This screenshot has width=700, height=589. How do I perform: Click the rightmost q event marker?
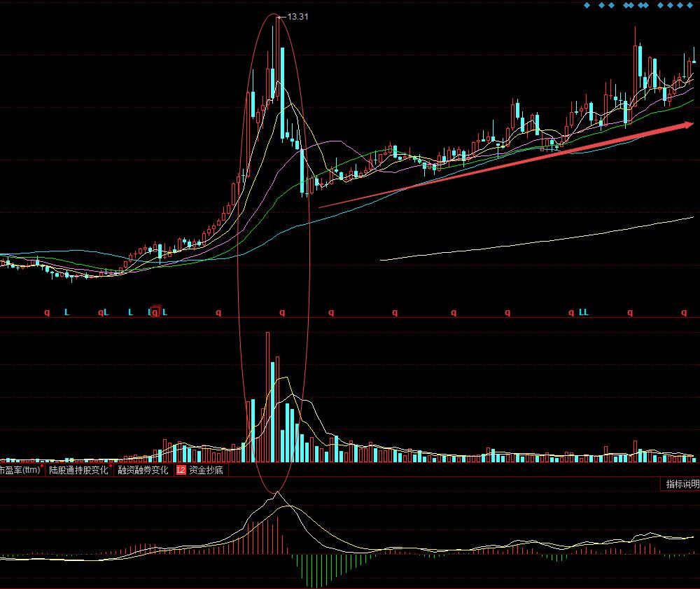click(684, 312)
